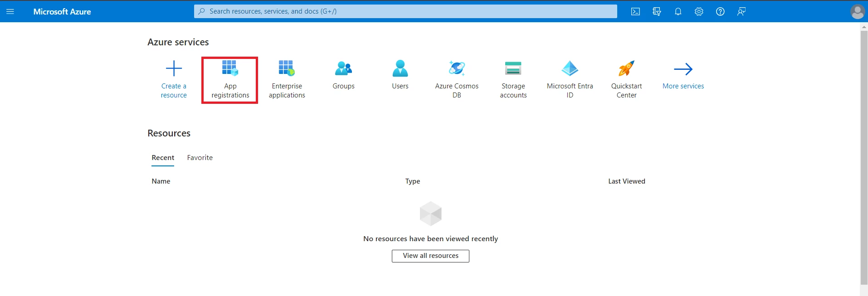The width and height of the screenshot is (868, 296).
Task: Switch to the Favorite resources tab
Action: coord(200,158)
